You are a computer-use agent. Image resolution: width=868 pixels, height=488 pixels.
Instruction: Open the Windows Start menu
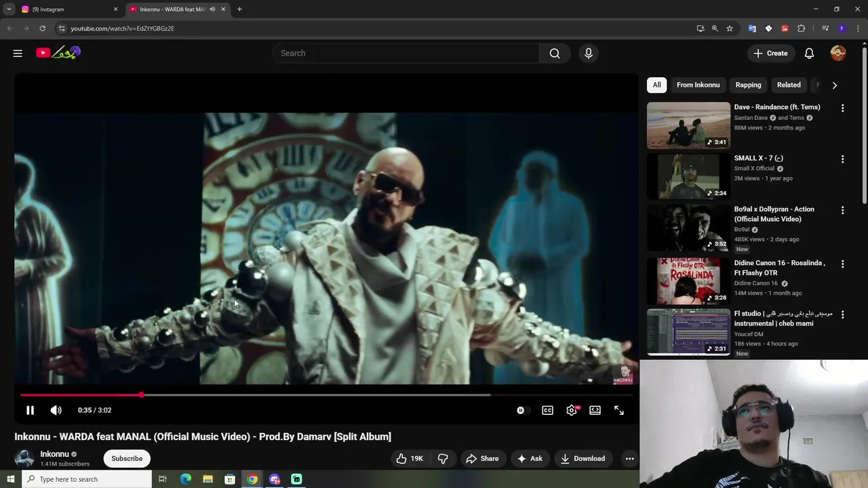(10, 479)
